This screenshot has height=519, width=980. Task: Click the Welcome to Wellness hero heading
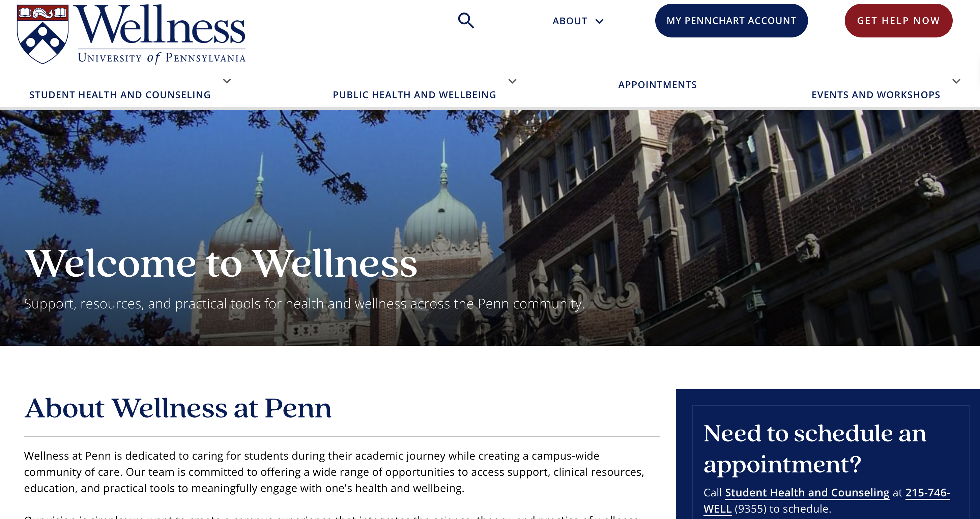click(221, 263)
